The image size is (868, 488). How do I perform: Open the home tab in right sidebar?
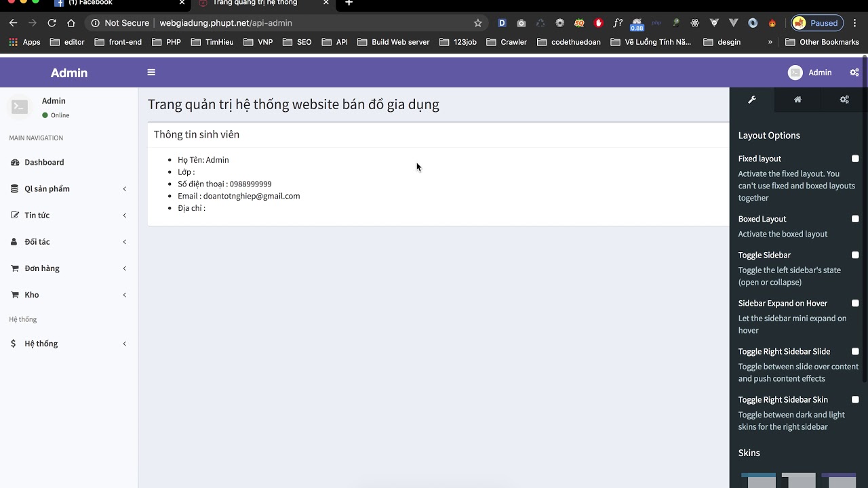tap(797, 100)
